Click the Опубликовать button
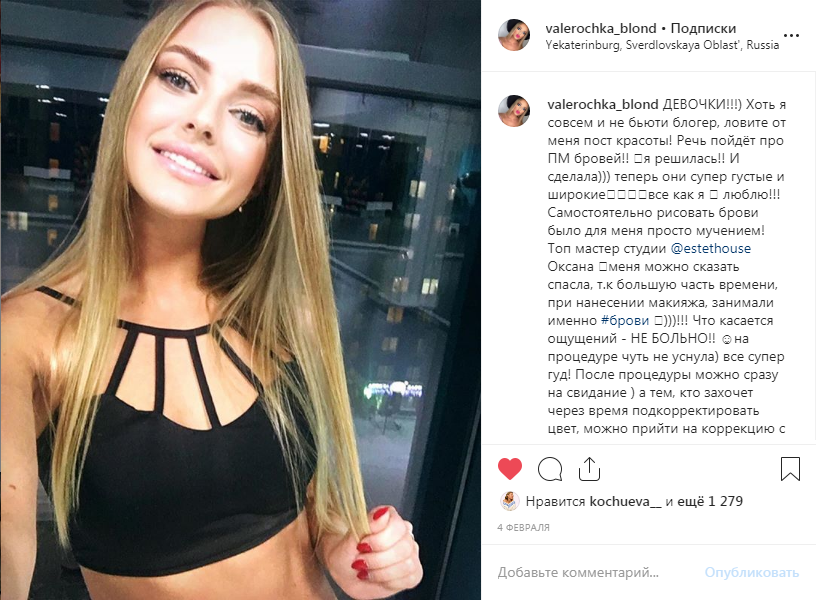The height and width of the screenshot is (600, 816). pos(751,572)
